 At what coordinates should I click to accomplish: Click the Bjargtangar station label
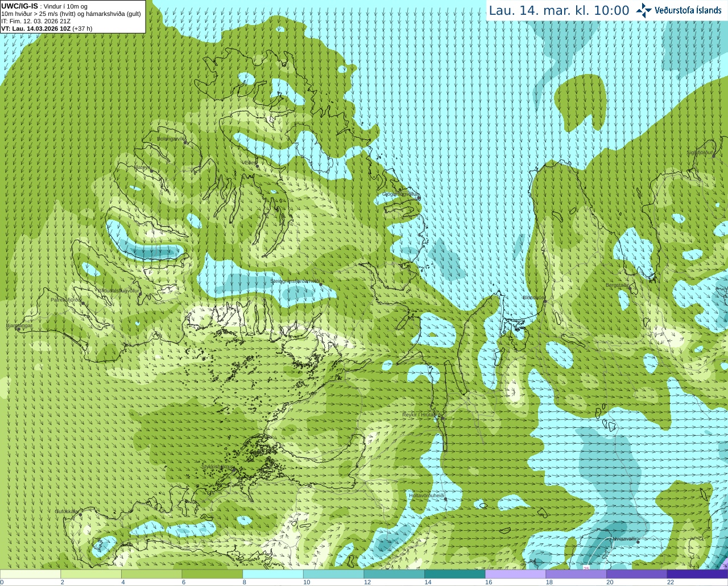click(19, 325)
